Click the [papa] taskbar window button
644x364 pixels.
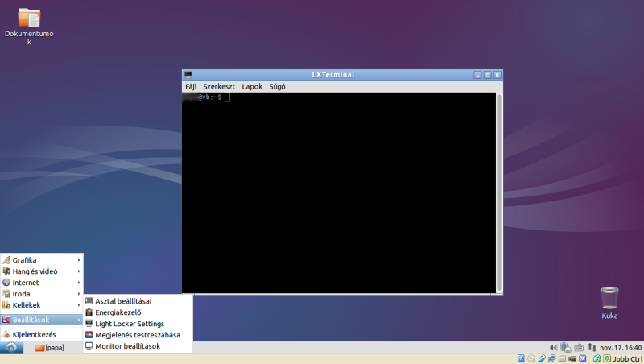click(x=49, y=348)
